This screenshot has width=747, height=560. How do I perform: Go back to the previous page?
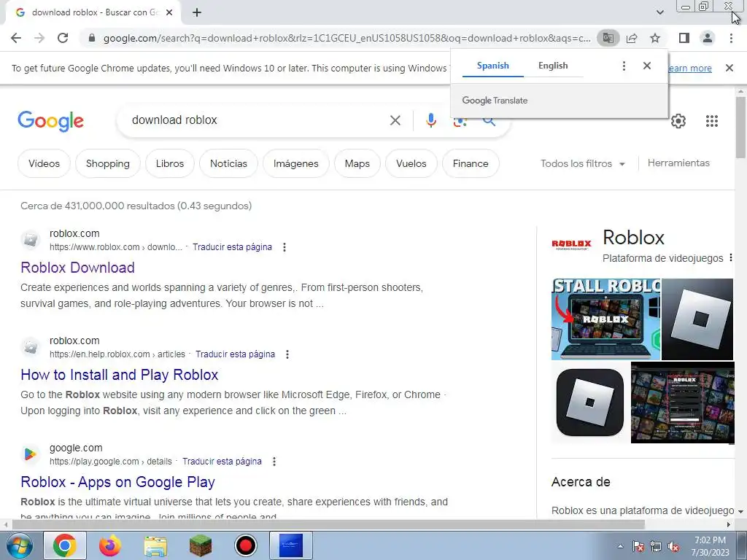16,38
